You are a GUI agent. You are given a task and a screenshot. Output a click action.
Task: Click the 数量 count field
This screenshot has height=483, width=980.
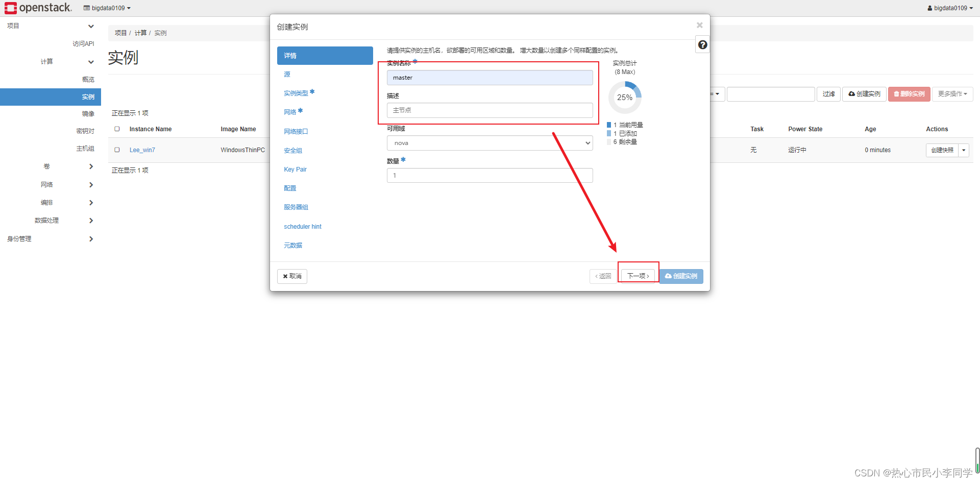489,176
